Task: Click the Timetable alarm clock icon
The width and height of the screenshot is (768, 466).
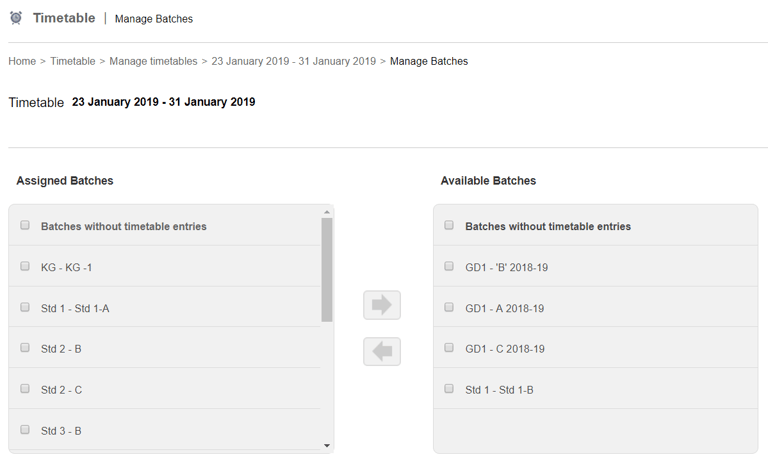Action: pyautogui.click(x=16, y=18)
